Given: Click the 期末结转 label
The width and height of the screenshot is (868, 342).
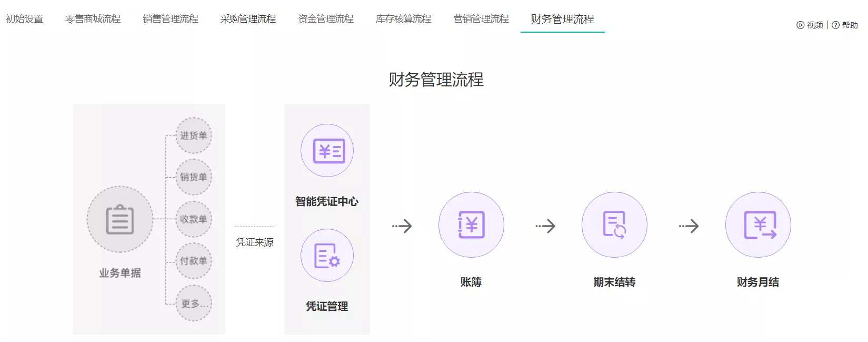Looking at the screenshot, I should point(614,282).
